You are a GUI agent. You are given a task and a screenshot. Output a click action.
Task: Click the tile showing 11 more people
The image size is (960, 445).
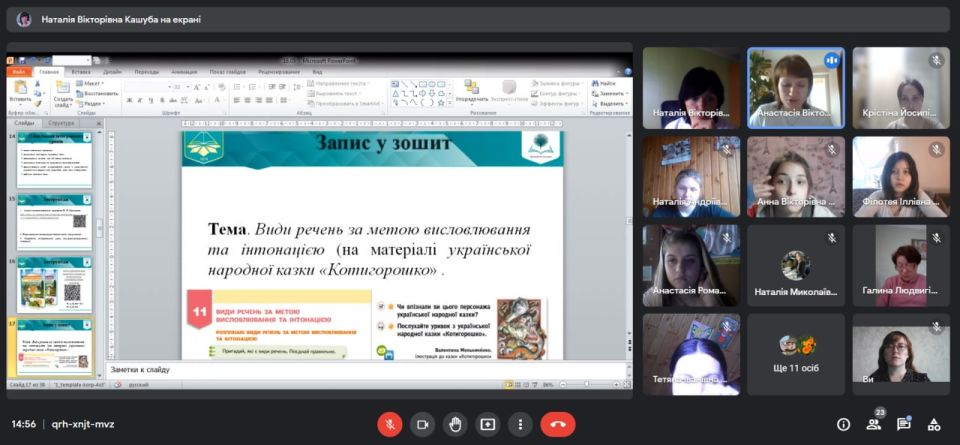[x=797, y=354]
